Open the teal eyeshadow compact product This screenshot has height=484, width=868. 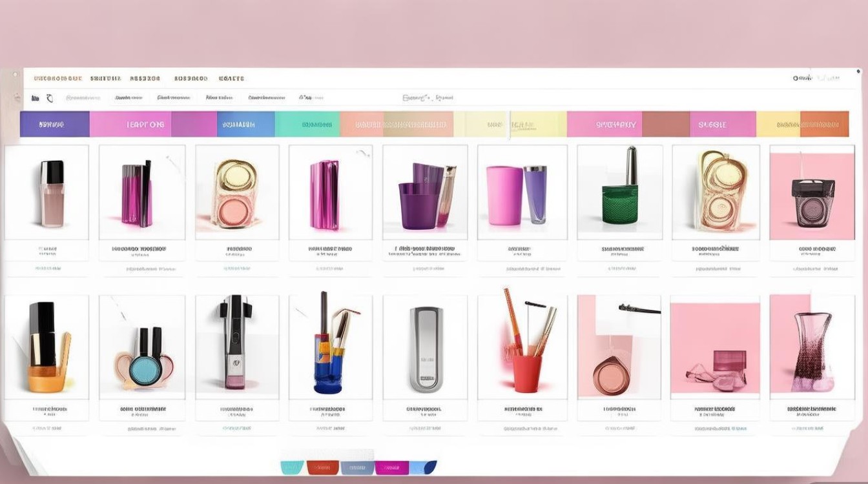click(x=142, y=347)
